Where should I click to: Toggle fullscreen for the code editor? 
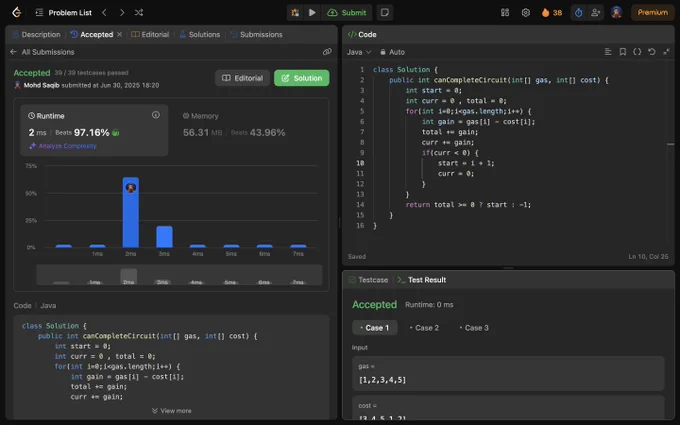pos(666,52)
